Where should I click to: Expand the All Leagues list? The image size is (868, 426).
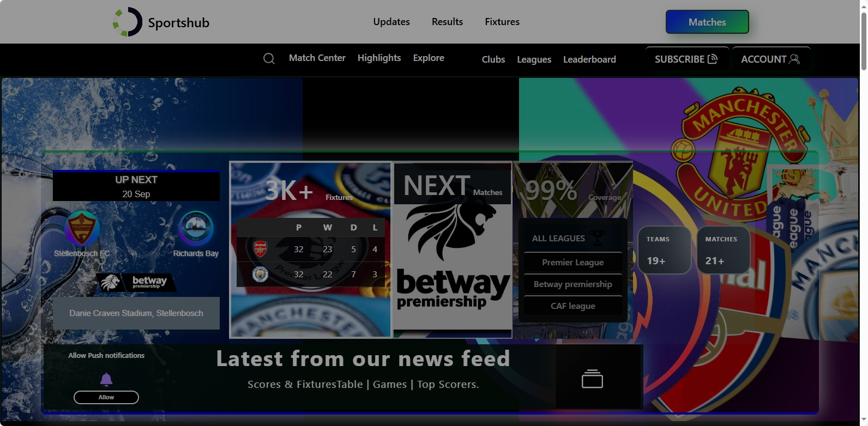tap(572, 238)
